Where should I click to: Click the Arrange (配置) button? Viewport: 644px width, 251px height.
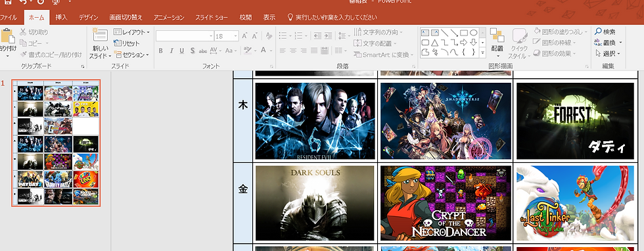497,43
